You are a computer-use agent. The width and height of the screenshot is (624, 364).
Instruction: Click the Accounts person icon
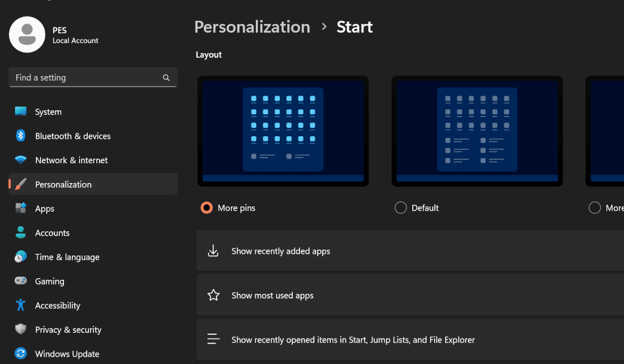click(x=21, y=232)
